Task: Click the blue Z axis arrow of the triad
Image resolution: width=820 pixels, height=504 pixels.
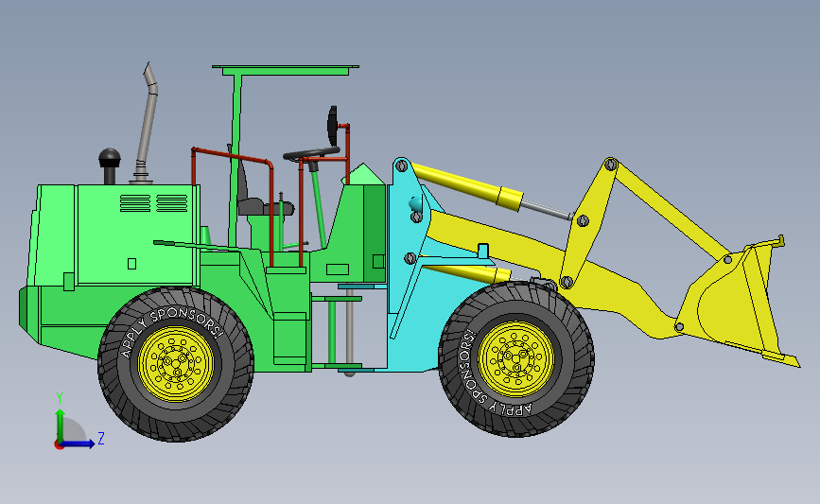Action: 79,443
